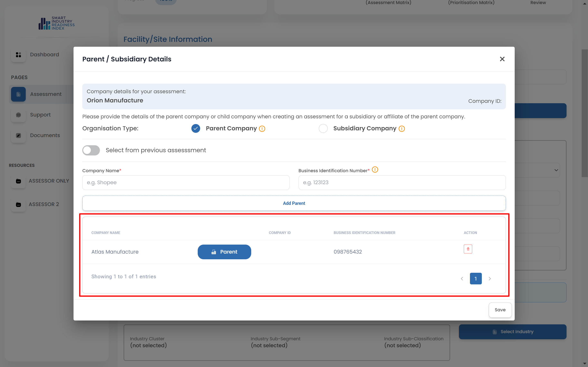Close the Parent / Subsidiary Details dialog
588x367 pixels.
click(502, 59)
